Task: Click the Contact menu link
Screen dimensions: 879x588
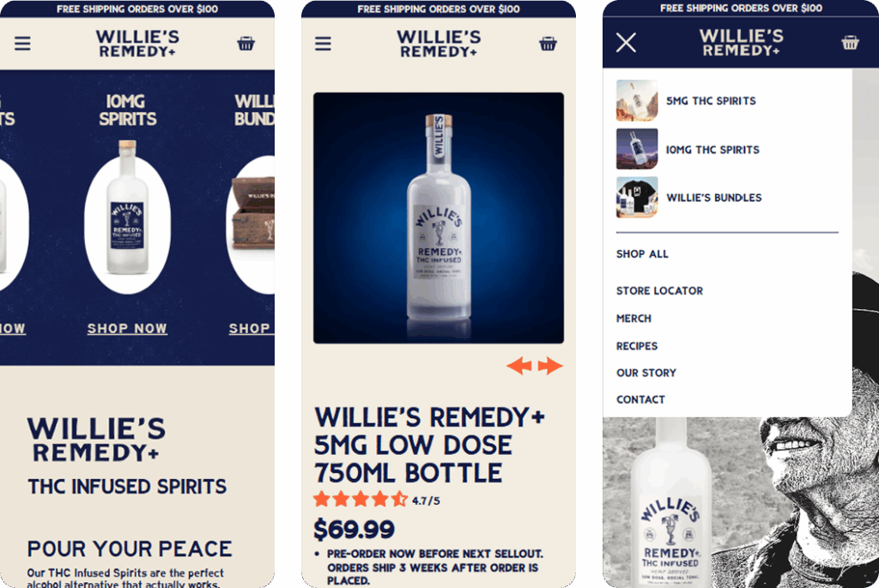Action: point(640,400)
